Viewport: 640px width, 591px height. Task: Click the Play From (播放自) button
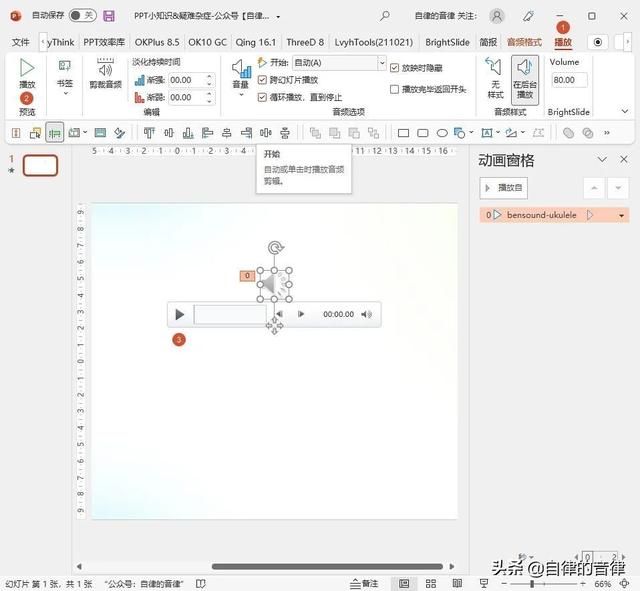tap(504, 188)
